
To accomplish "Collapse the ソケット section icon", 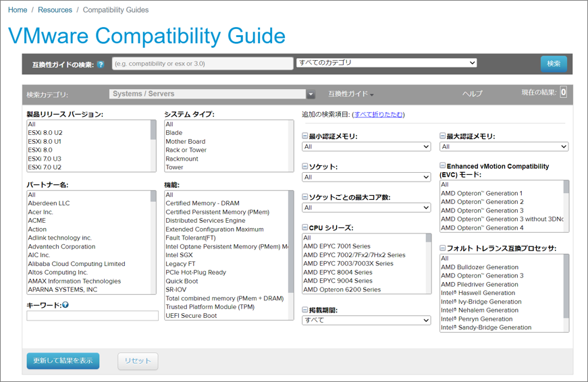I will click(305, 166).
